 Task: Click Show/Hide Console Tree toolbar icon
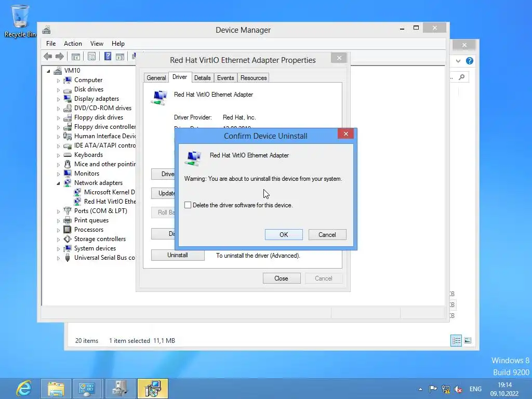[x=75, y=56]
